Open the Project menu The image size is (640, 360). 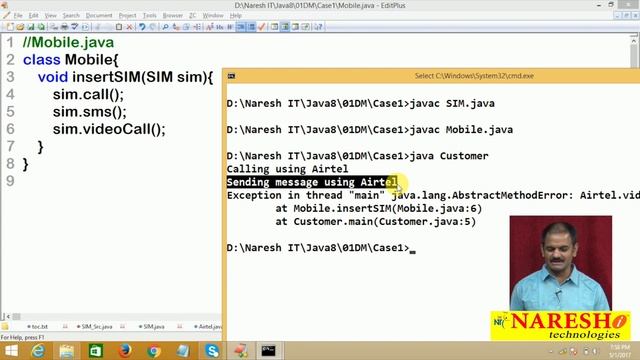point(127,16)
